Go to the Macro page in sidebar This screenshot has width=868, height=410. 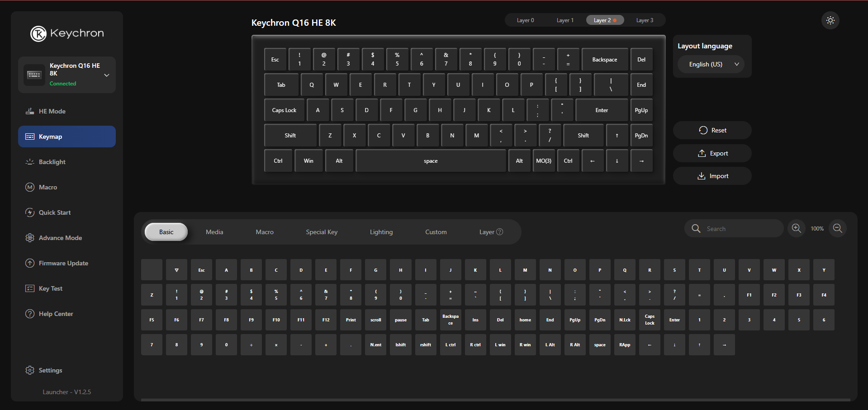tap(48, 187)
